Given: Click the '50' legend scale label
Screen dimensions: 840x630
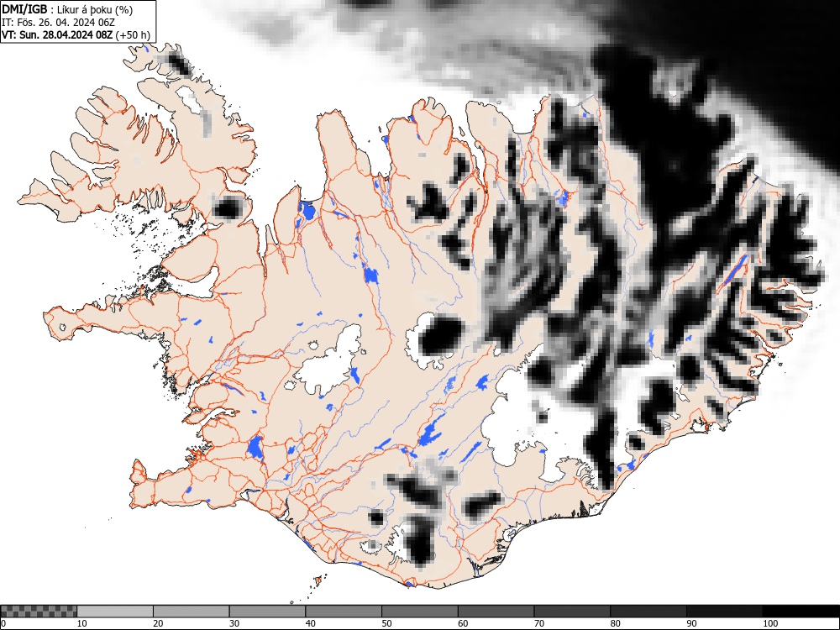Looking at the screenshot, I should pyautogui.click(x=386, y=623).
